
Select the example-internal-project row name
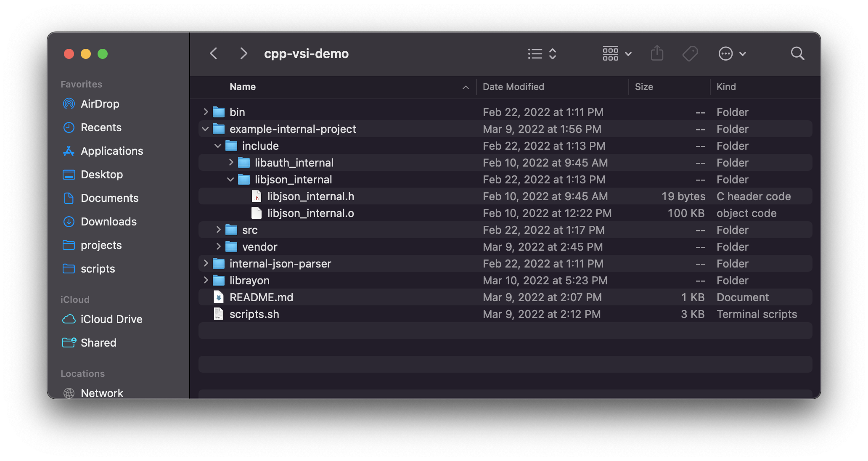[x=293, y=129]
